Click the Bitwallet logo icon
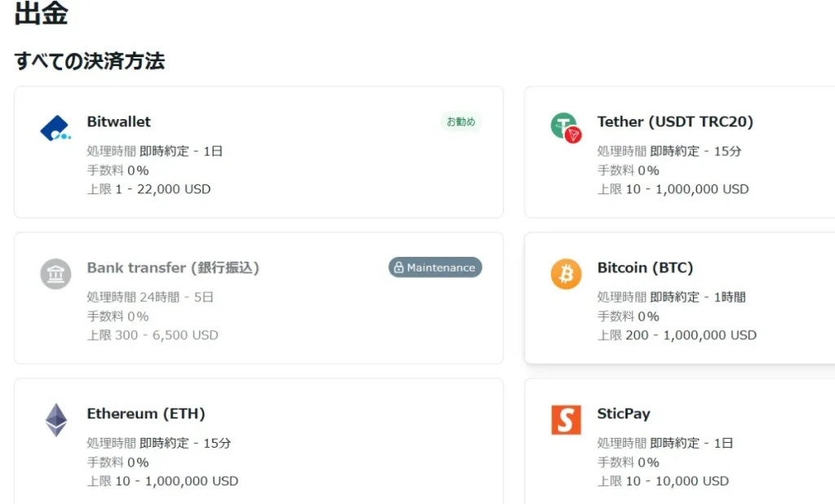The image size is (835, 504). pos(55,128)
